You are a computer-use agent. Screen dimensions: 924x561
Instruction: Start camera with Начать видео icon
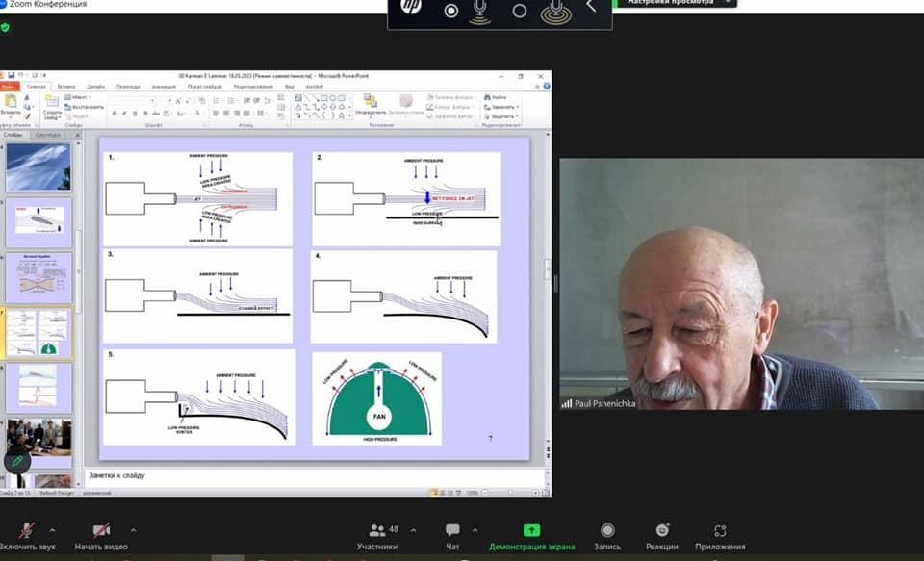tap(101, 530)
